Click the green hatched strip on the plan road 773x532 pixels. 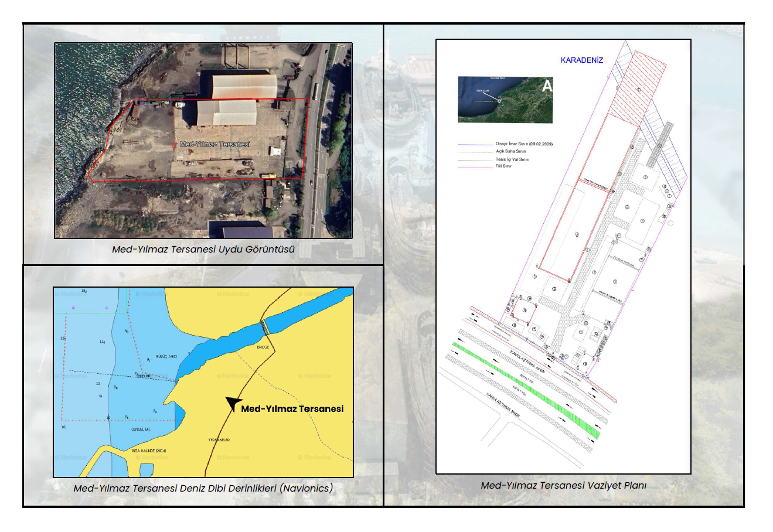coord(525,390)
